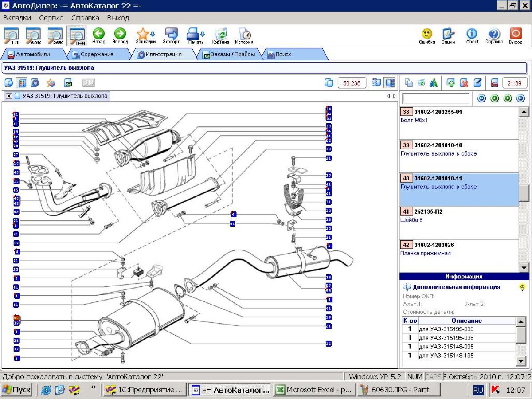Toggle the fit-to-width zoom button
This screenshot has height=399, width=532.
(77, 36)
